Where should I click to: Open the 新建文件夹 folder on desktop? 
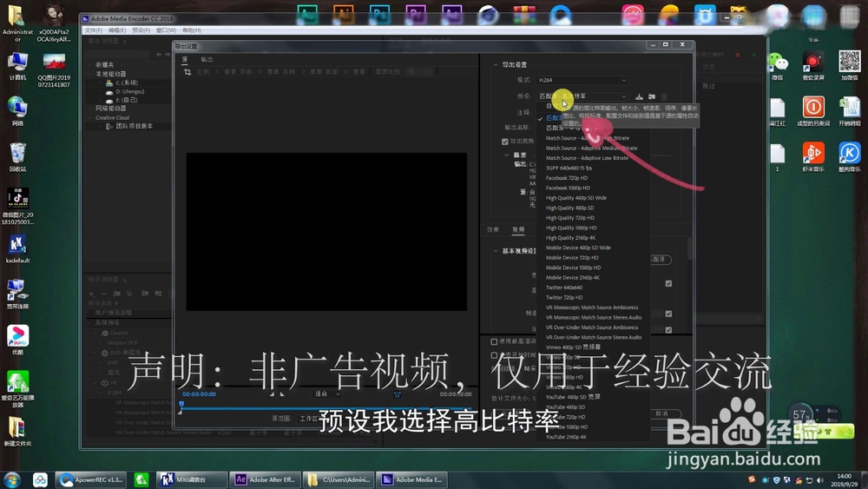pos(16,432)
